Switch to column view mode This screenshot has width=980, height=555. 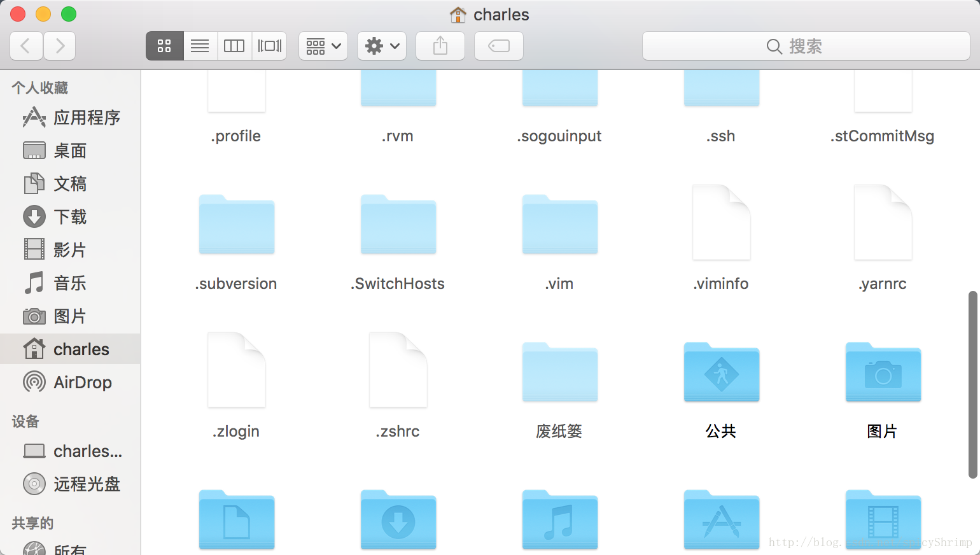234,45
